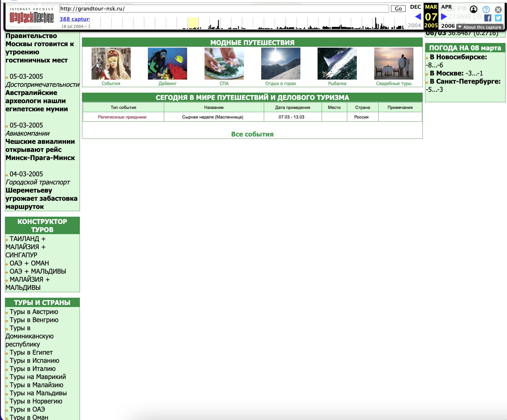This screenshot has height=420, width=507.
Task: Open the Свадебные туры sunset thumbnail
Action: click(394, 64)
